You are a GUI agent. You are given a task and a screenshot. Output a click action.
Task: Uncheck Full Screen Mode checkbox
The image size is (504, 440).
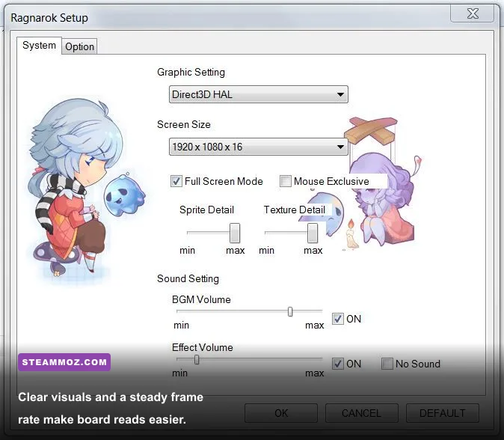[x=176, y=181]
